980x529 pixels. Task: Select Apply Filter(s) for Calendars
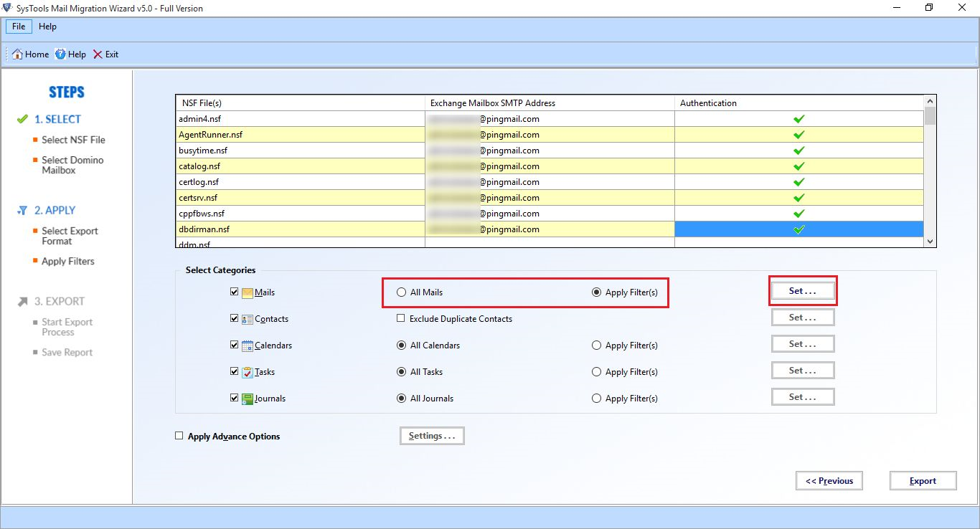click(x=596, y=345)
